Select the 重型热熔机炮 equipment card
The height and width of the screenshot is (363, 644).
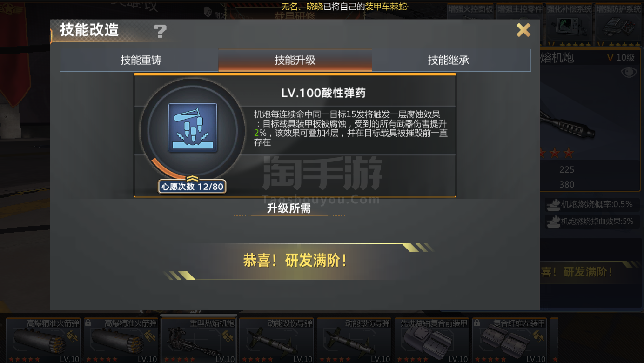click(199, 340)
